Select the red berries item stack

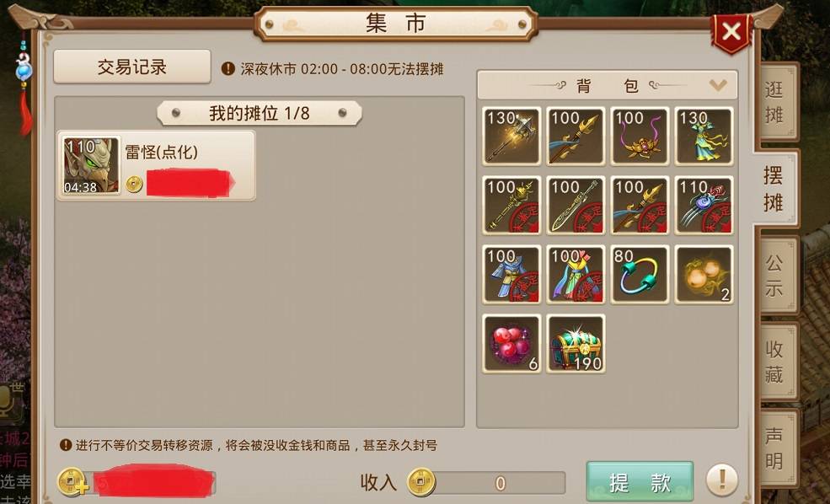pyautogui.click(x=511, y=344)
